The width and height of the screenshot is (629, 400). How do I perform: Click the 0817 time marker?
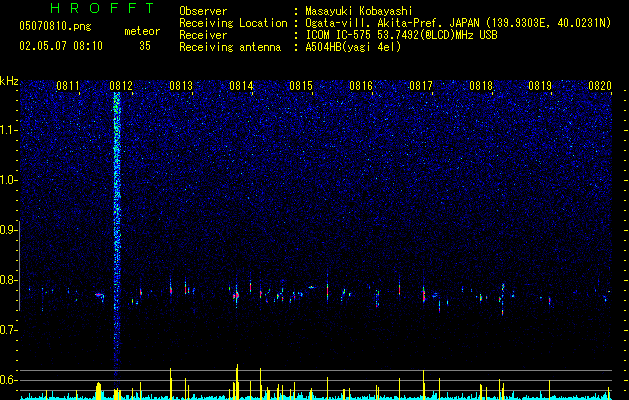[x=421, y=86]
